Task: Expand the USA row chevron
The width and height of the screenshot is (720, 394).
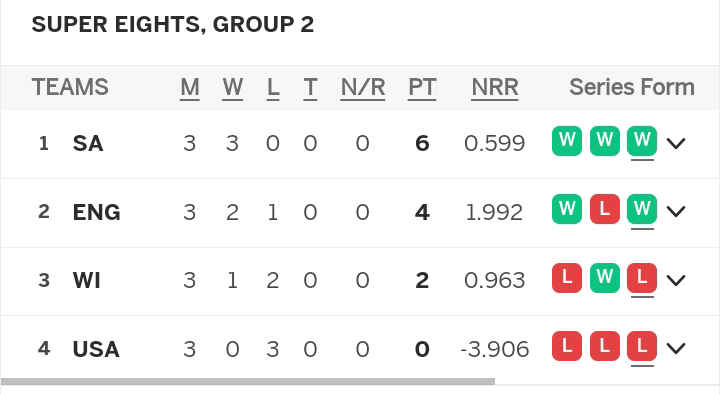Action: coord(676,348)
